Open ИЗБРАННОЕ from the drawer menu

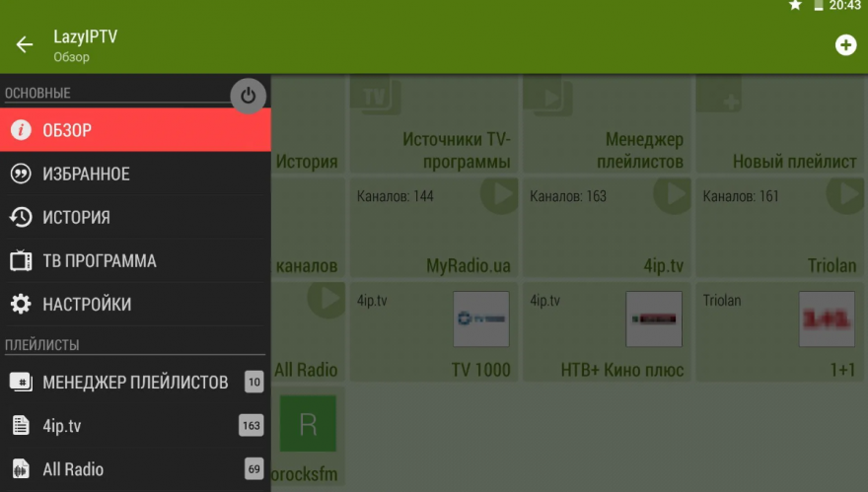(x=135, y=174)
